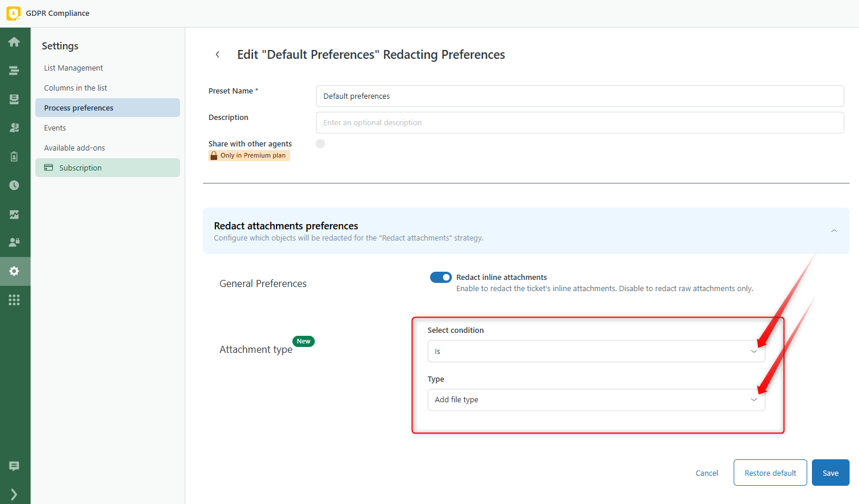Click the stacked bars list icon in sidebar
The width and height of the screenshot is (859, 504).
[14, 71]
